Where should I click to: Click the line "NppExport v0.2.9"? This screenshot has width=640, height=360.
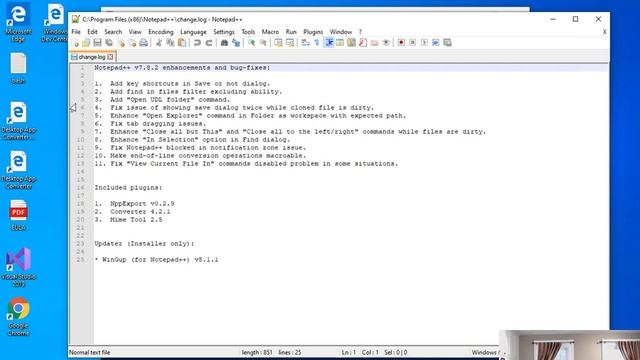click(x=142, y=204)
